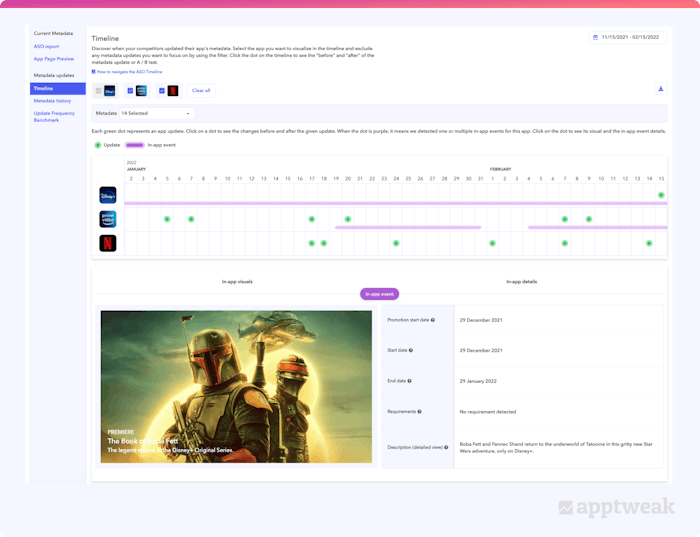Click help icon next to Description (detailed view)
The width and height of the screenshot is (700, 537).
tap(446, 447)
